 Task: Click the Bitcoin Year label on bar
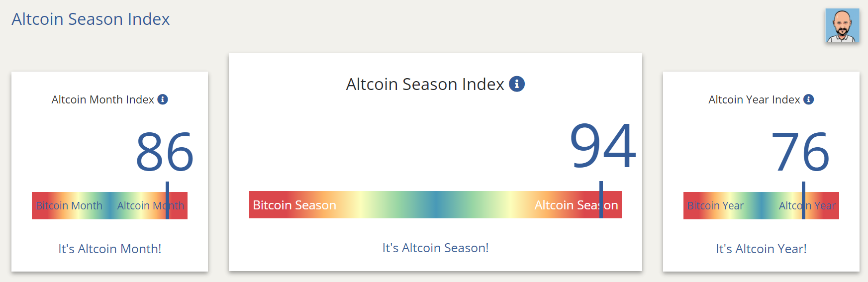pos(715,206)
